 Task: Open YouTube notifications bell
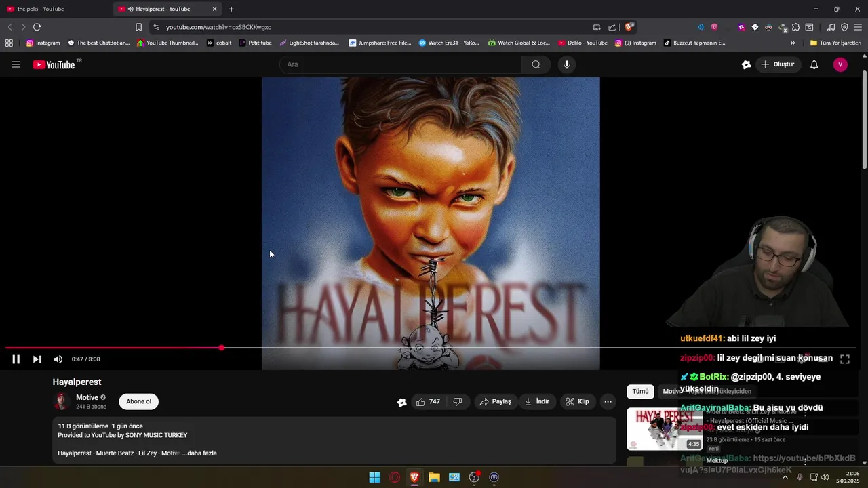(x=814, y=64)
